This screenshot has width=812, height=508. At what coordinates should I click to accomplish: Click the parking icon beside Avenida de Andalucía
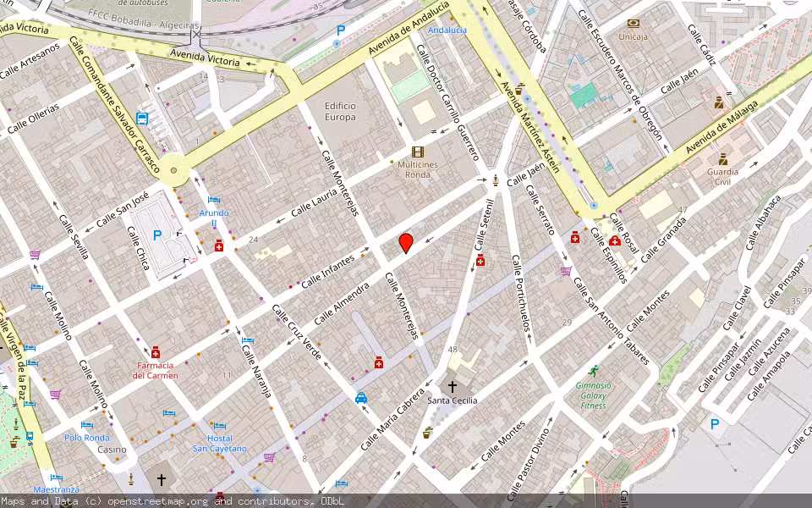pyautogui.click(x=340, y=30)
